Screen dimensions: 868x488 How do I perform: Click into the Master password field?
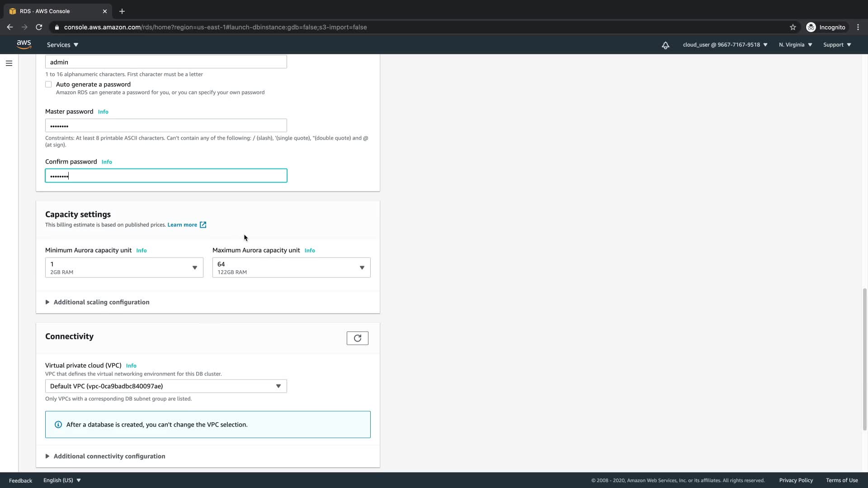click(166, 126)
